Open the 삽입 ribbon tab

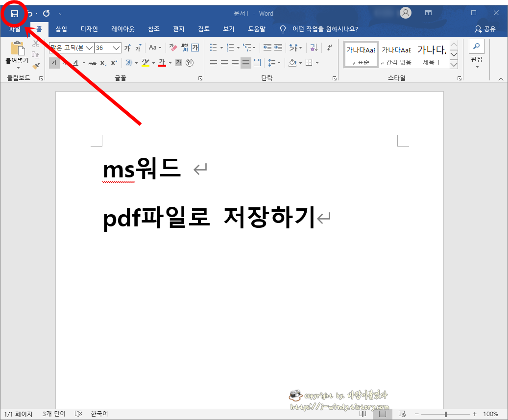61,29
